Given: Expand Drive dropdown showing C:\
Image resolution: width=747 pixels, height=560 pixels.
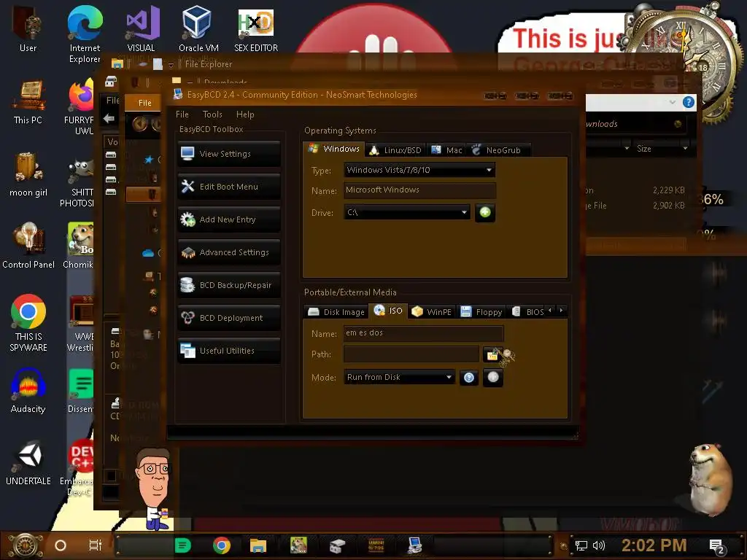Looking at the screenshot, I should 407,212.
